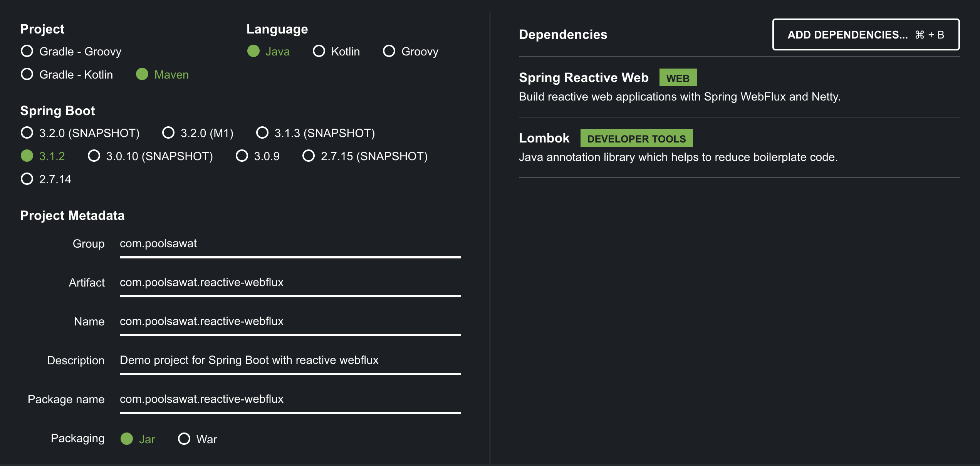Click the DEVELOPER TOOLS category tag
The height and width of the screenshot is (466, 980).
[636, 138]
